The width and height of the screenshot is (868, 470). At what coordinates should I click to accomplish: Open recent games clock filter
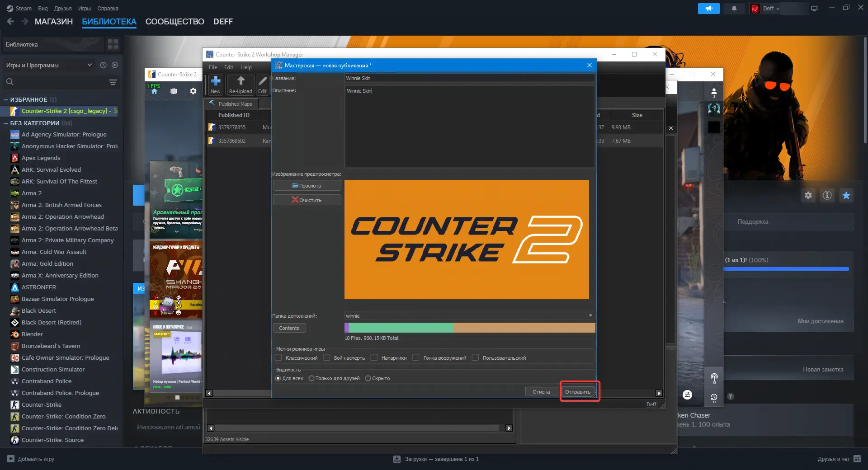coord(103,65)
